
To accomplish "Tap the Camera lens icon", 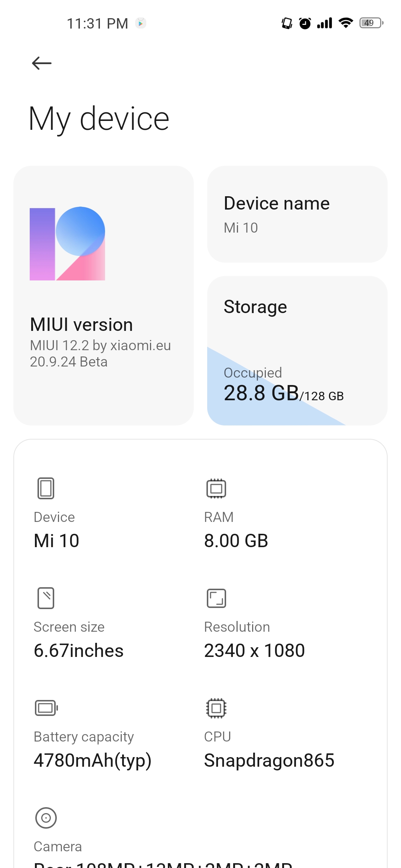I will [46, 818].
